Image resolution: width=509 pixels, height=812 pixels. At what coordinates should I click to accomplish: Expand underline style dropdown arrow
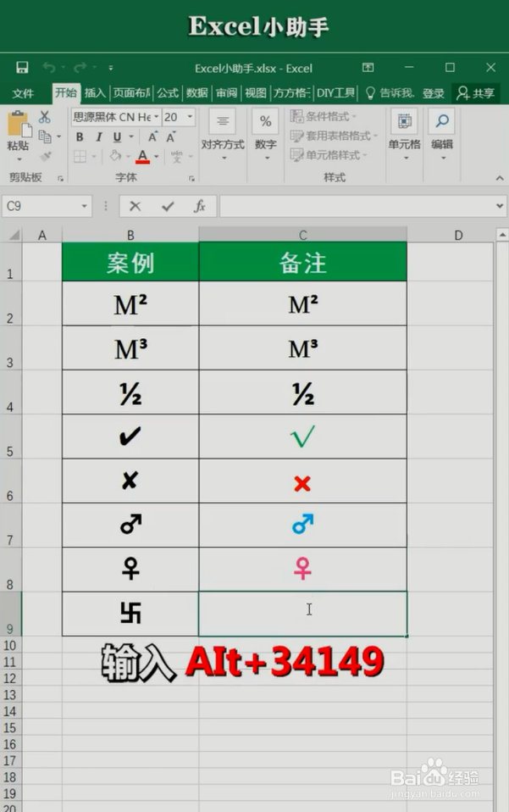tap(131, 136)
